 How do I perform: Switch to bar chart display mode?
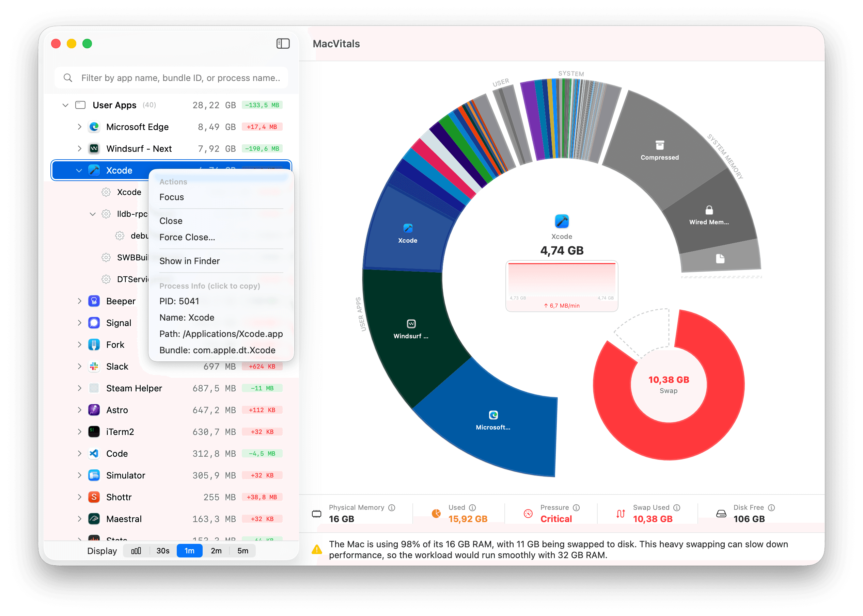point(136,551)
